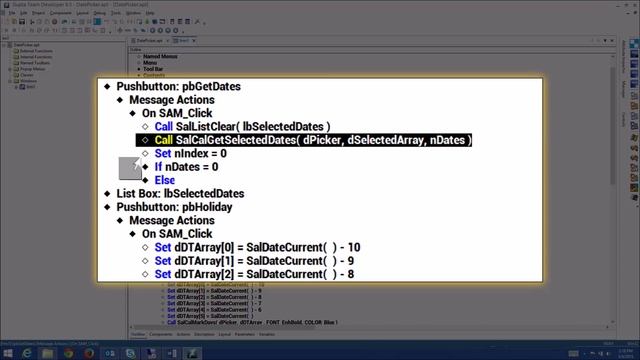Switch to the DatePicker.apt document tab
Viewport: 640px width, 360px height.
pos(149,41)
